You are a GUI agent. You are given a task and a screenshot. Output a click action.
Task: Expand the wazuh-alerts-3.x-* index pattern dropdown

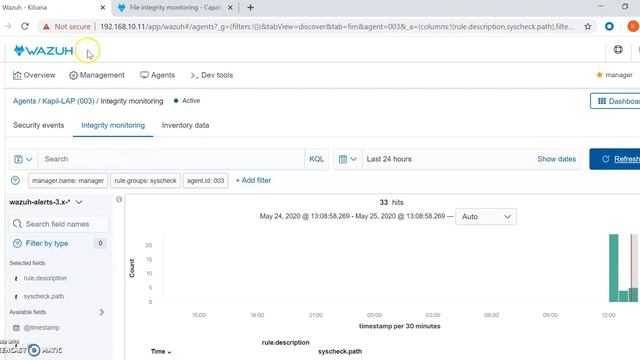(x=46, y=202)
